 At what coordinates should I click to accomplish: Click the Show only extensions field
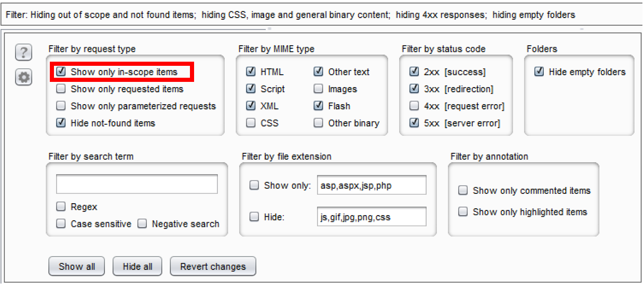371,185
